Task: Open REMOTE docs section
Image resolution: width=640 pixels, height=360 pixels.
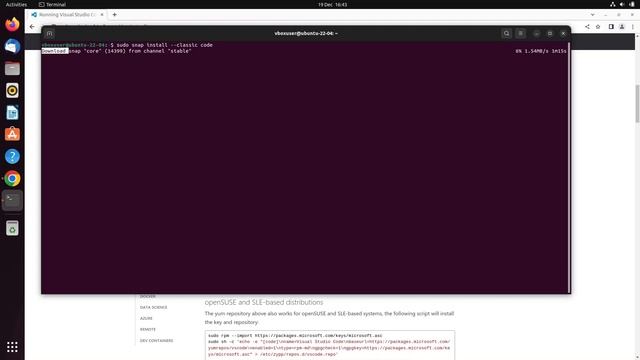Action: click(x=148, y=329)
